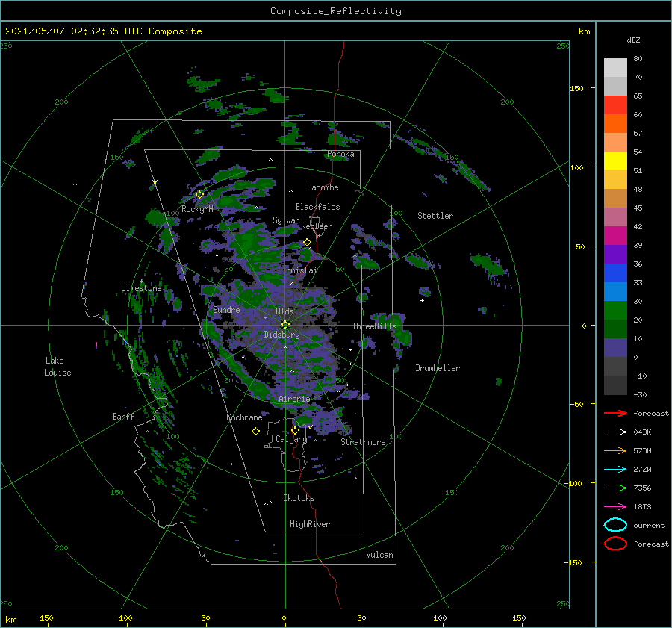This screenshot has height=628, width=672.
Task: Click the Cochrane city label
Action: [244, 417]
